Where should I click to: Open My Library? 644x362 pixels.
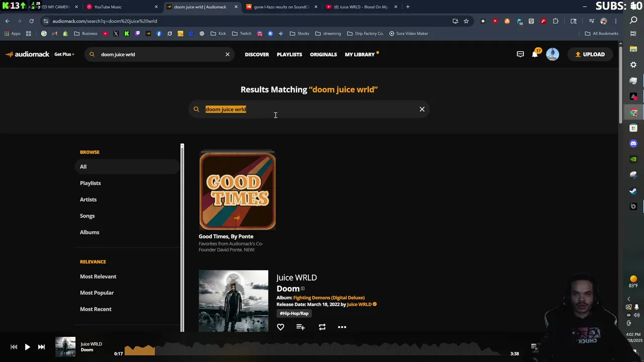[360, 54]
